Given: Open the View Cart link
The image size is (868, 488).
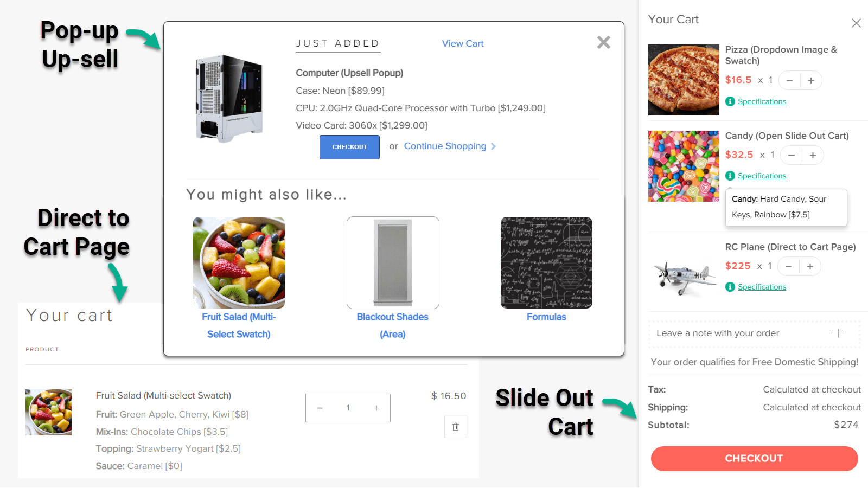Looking at the screenshot, I should click(x=462, y=43).
